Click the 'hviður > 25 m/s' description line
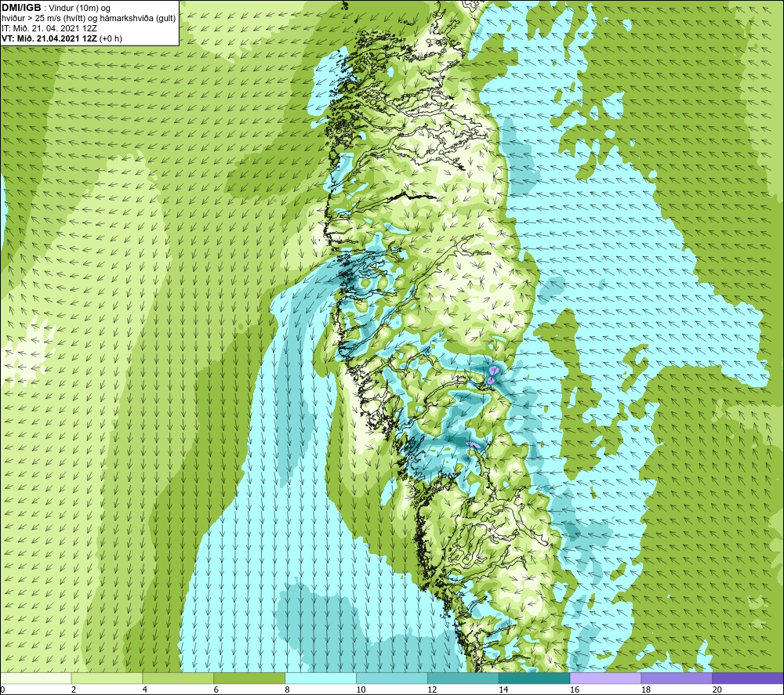 click(89, 19)
